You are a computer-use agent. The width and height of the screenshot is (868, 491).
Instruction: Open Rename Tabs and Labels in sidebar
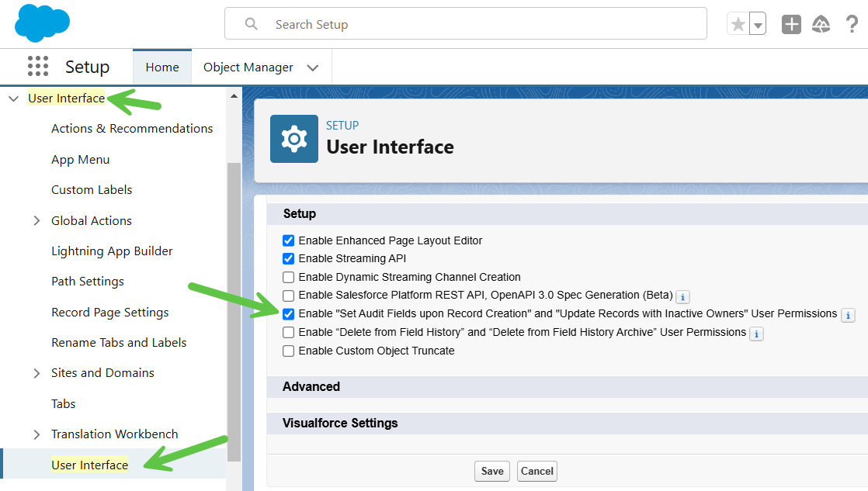click(x=119, y=343)
